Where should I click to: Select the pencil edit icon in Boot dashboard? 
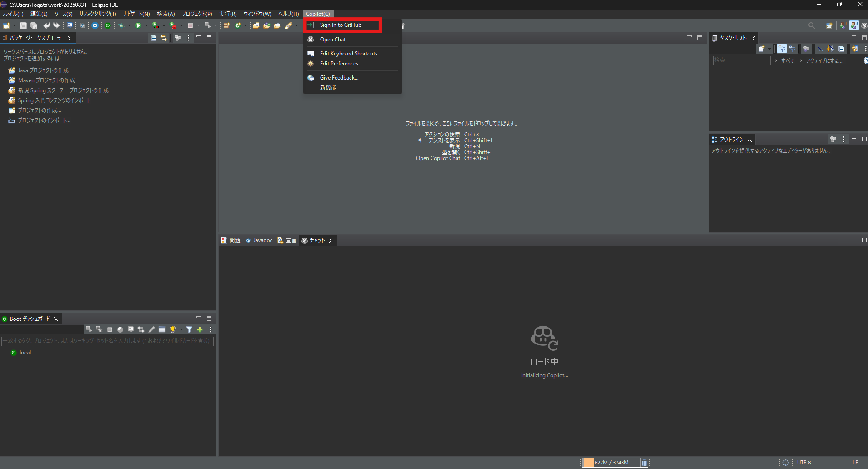(x=151, y=329)
